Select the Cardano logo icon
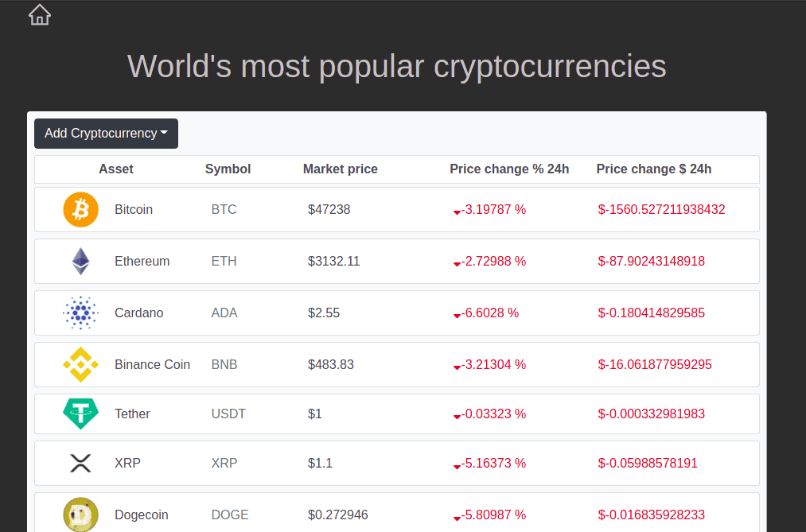The width and height of the screenshot is (806, 532). point(80,313)
